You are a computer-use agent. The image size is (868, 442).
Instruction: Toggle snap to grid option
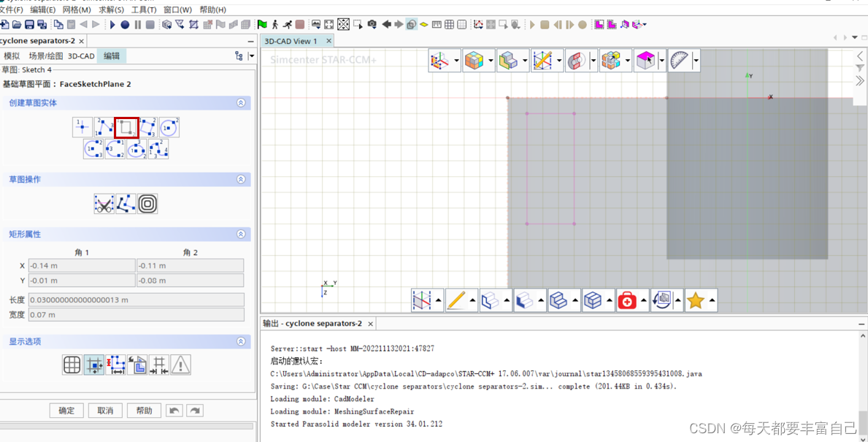pyautogui.click(x=93, y=365)
